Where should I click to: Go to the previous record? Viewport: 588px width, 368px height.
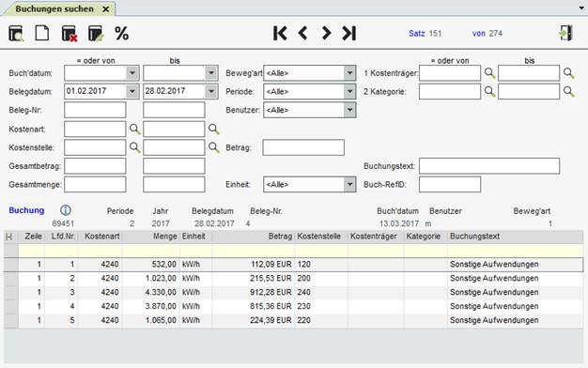303,34
